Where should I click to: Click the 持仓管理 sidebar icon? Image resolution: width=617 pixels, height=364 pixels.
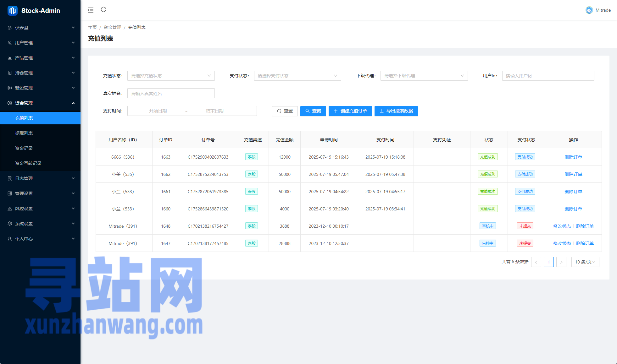pos(10,73)
